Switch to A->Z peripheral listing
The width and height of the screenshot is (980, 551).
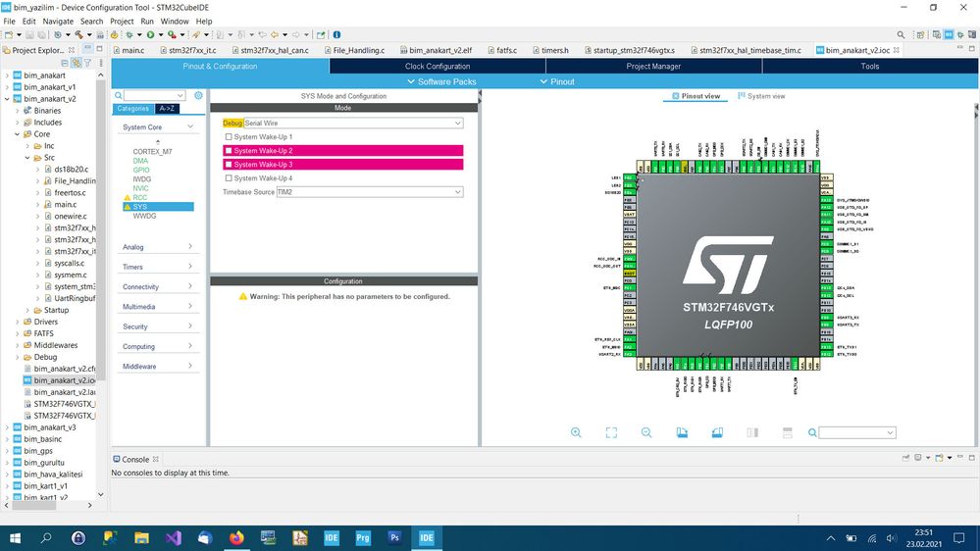pyautogui.click(x=167, y=109)
